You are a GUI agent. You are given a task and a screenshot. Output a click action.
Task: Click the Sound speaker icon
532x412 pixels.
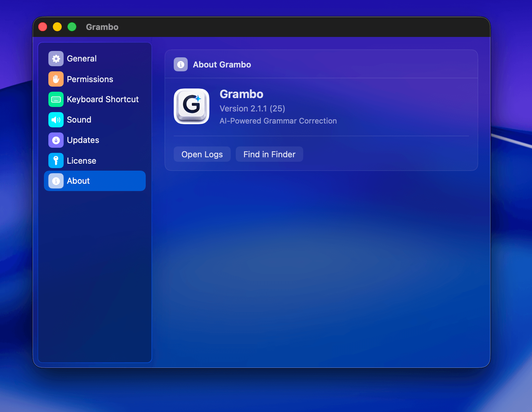click(x=56, y=120)
